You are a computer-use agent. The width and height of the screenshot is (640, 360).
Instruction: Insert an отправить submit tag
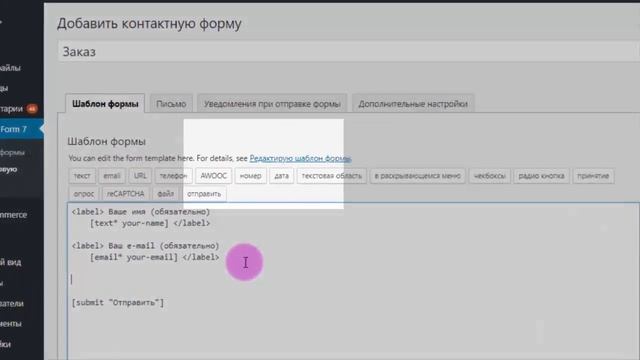click(x=204, y=194)
